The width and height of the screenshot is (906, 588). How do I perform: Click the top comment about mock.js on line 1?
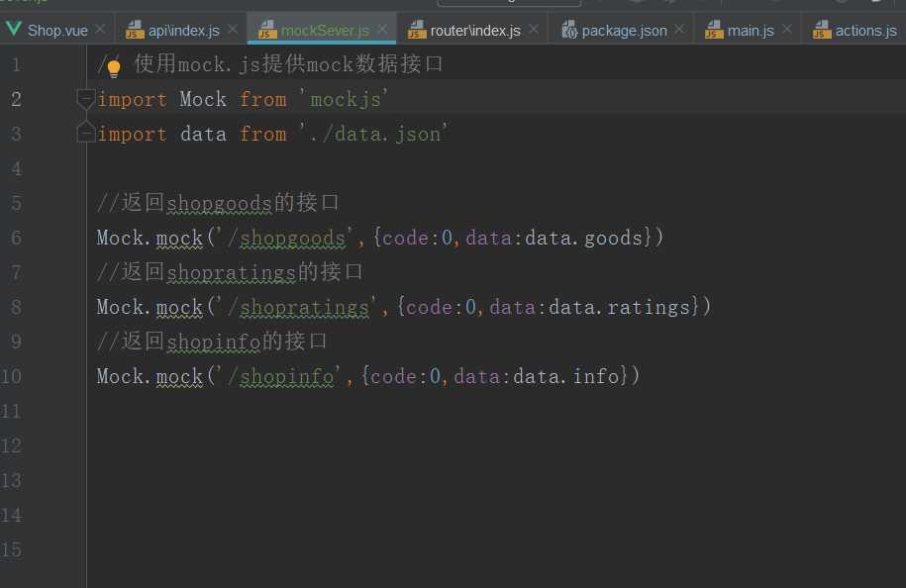point(270,64)
